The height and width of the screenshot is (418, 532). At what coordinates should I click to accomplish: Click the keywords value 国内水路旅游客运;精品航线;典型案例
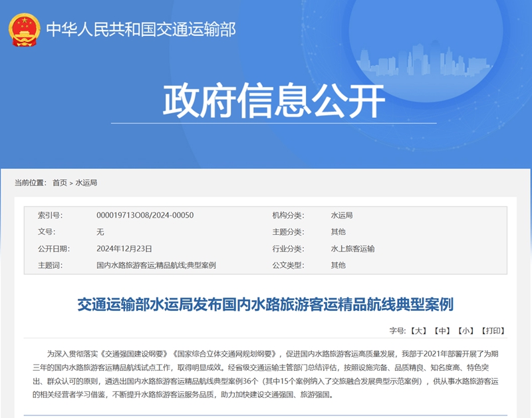tap(156, 265)
